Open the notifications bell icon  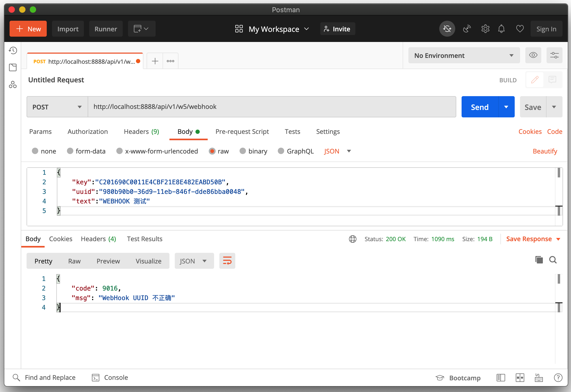point(501,29)
